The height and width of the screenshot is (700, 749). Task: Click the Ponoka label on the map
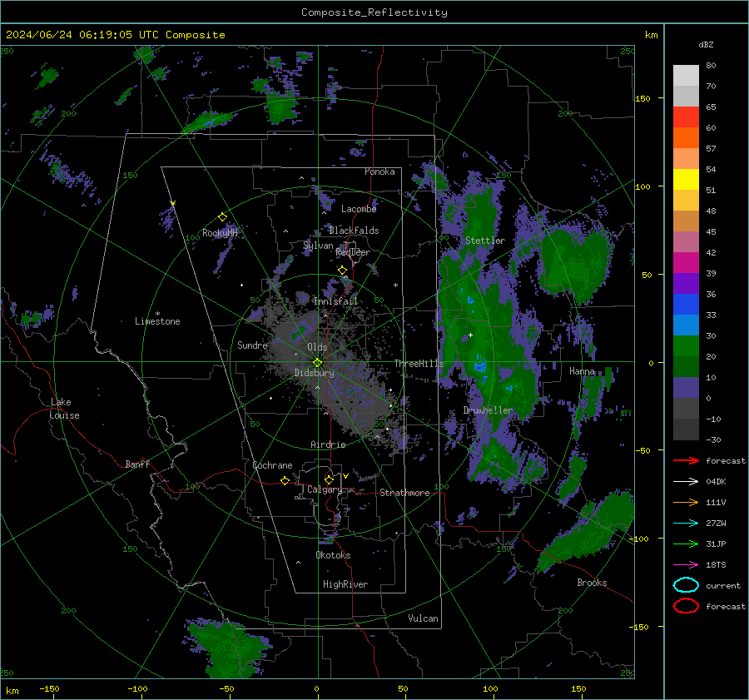coord(379,171)
